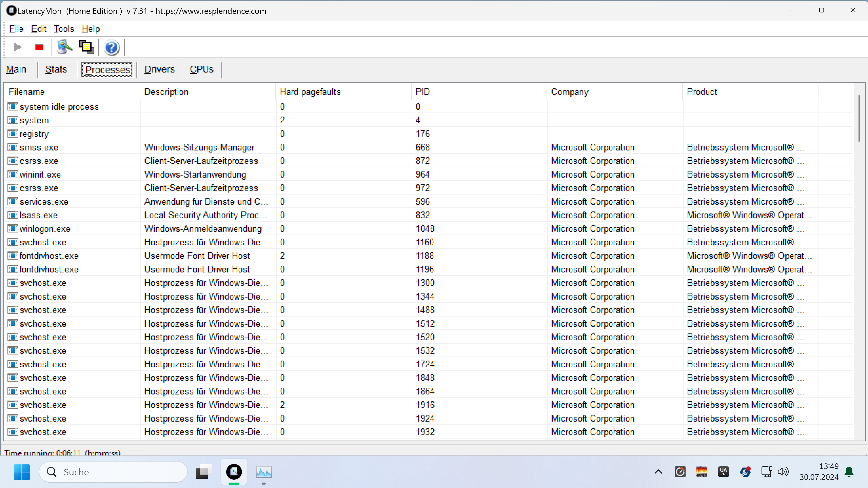Viewport: 868px width, 488px height.
Task: Switch to the Drivers tab
Action: click(x=159, y=69)
